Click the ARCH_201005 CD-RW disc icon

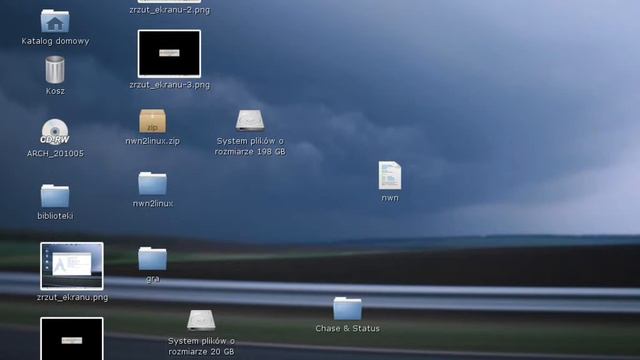pyautogui.click(x=55, y=131)
